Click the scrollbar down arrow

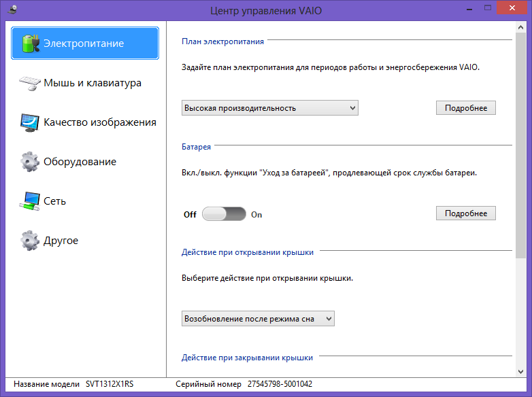click(x=521, y=372)
